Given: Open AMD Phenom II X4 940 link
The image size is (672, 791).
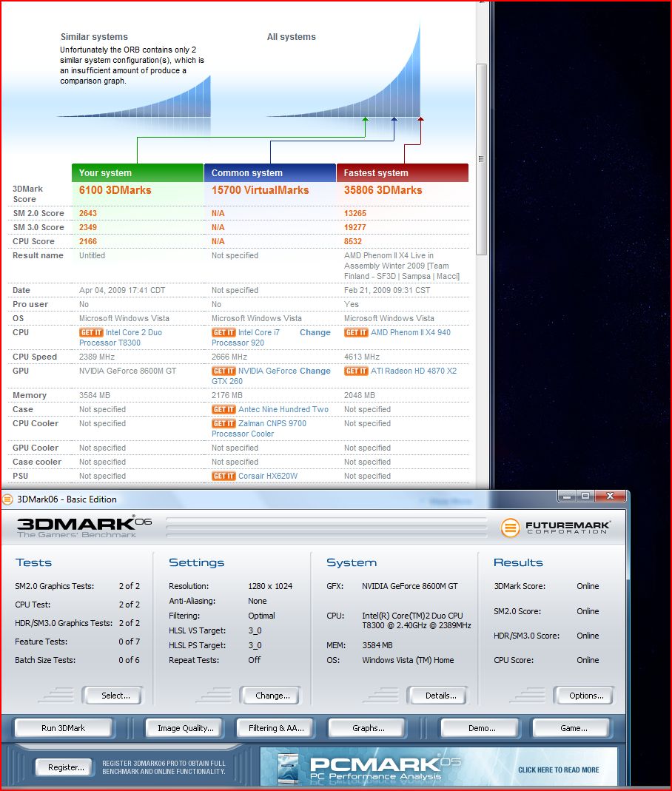Looking at the screenshot, I should (411, 332).
